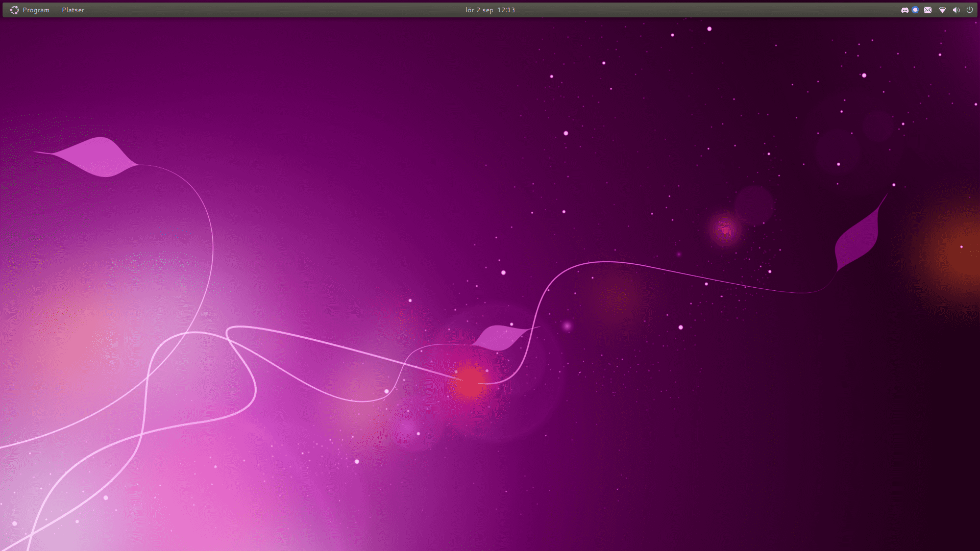Image resolution: width=980 pixels, height=551 pixels.
Task: Click the power session icon
Action: coord(969,10)
